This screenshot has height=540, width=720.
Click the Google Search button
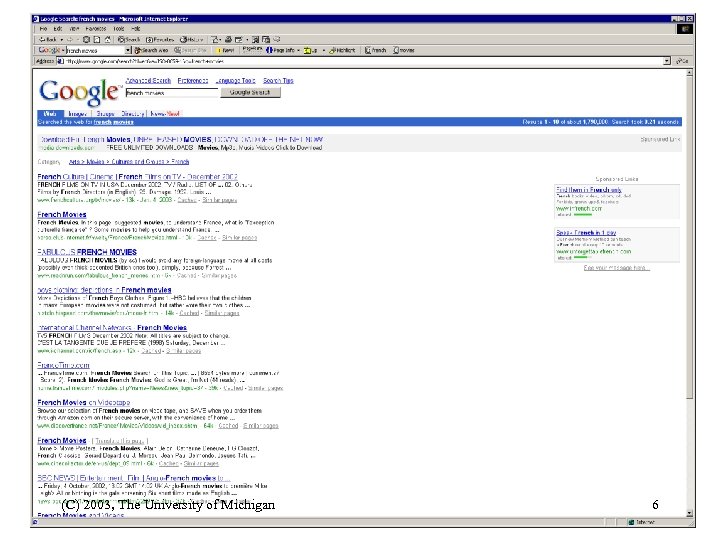tap(250, 93)
